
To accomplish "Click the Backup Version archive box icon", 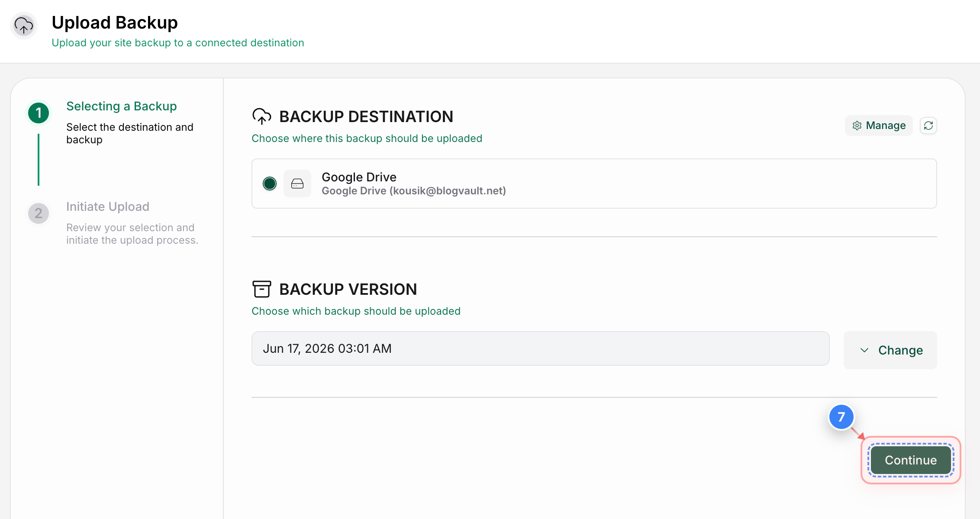I will (x=261, y=289).
